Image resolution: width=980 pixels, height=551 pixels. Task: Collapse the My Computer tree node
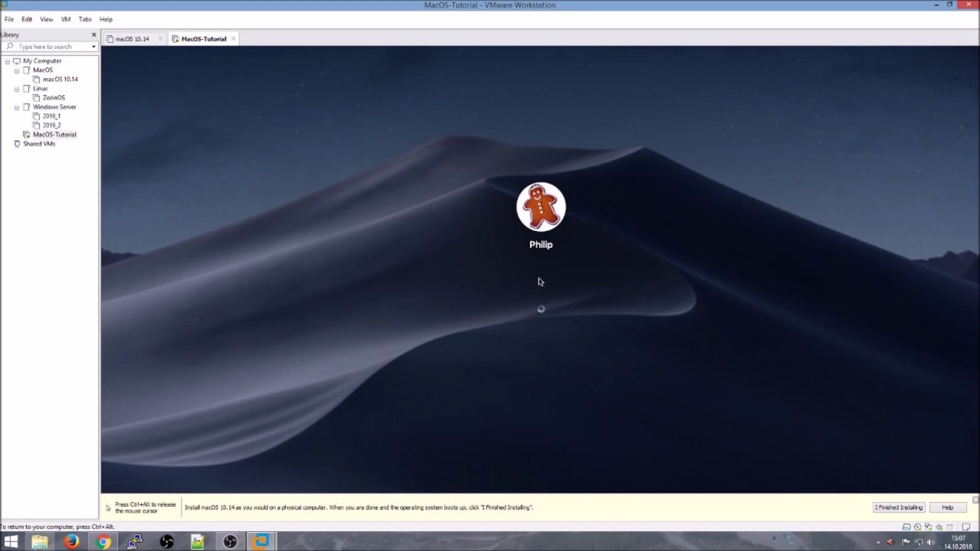tap(7, 61)
